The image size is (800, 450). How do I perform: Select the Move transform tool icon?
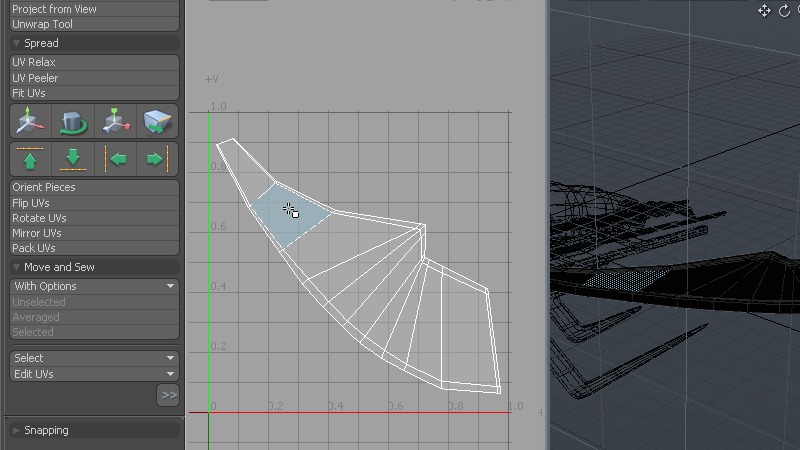tap(30, 121)
